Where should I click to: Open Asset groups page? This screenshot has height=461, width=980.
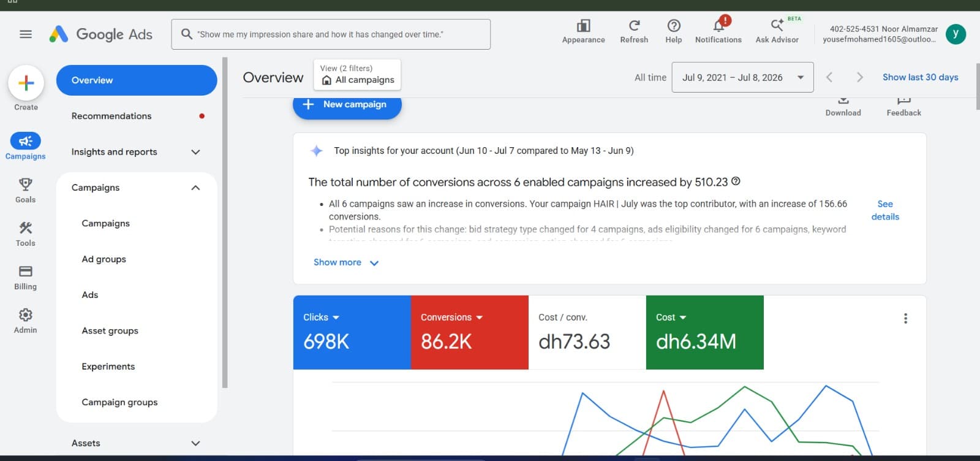coord(110,331)
